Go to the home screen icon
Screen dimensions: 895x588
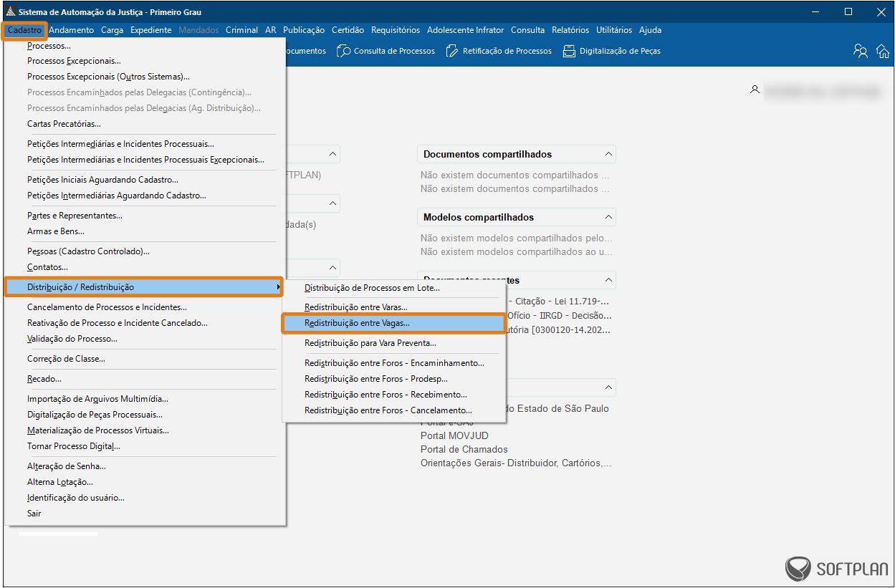883,51
